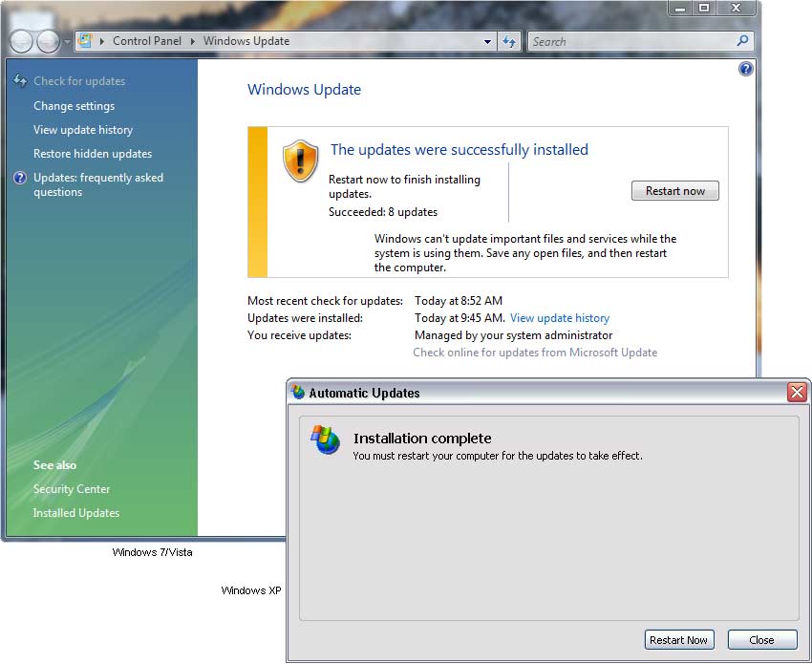The height and width of the screenshot is (664, 812).
Task: Expand arrow after Control Panel breadcrumb
Action: tap(193, 41)
